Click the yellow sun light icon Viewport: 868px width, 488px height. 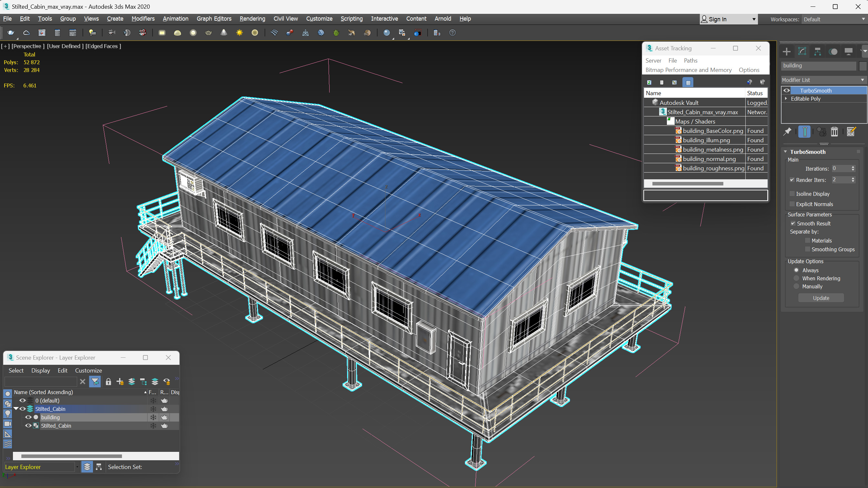239,33
